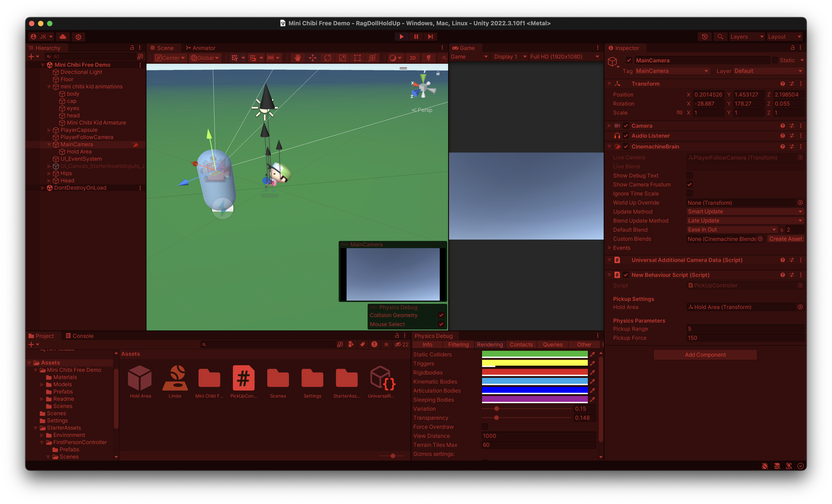Toggle 2D view mode in Scene
Screen dimensions: 832x504
[x=413, y=58]
